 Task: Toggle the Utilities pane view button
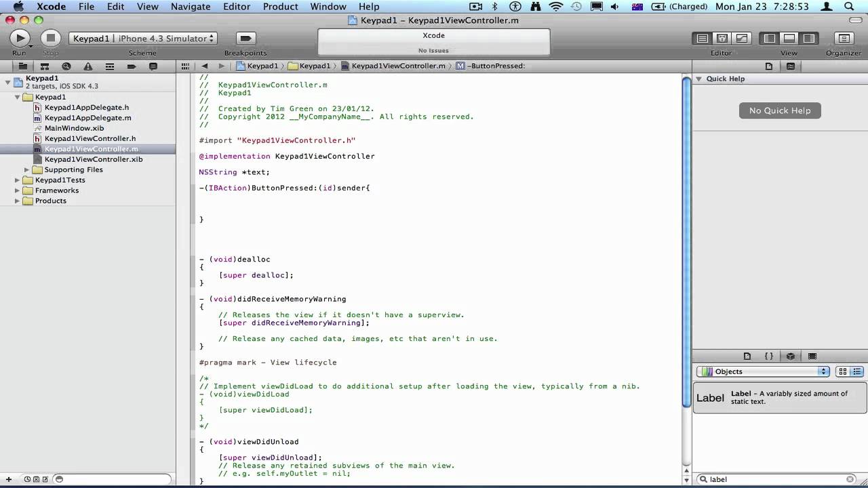pos(808,39)
